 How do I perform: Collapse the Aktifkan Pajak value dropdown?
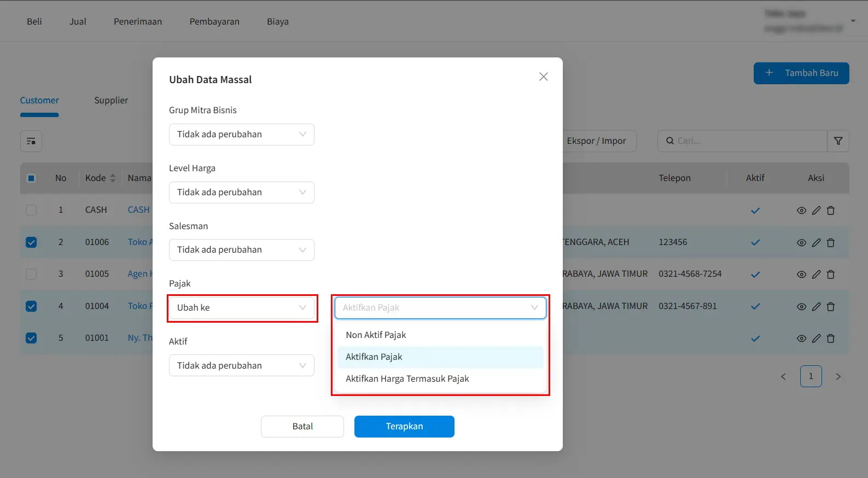440,308
